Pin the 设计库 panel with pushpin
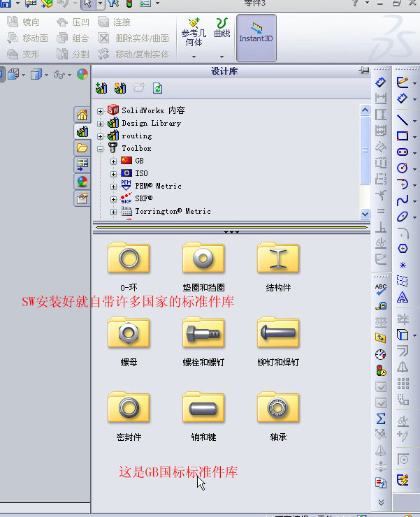Viewport: 420px width, 517px height. pos(364,71)
